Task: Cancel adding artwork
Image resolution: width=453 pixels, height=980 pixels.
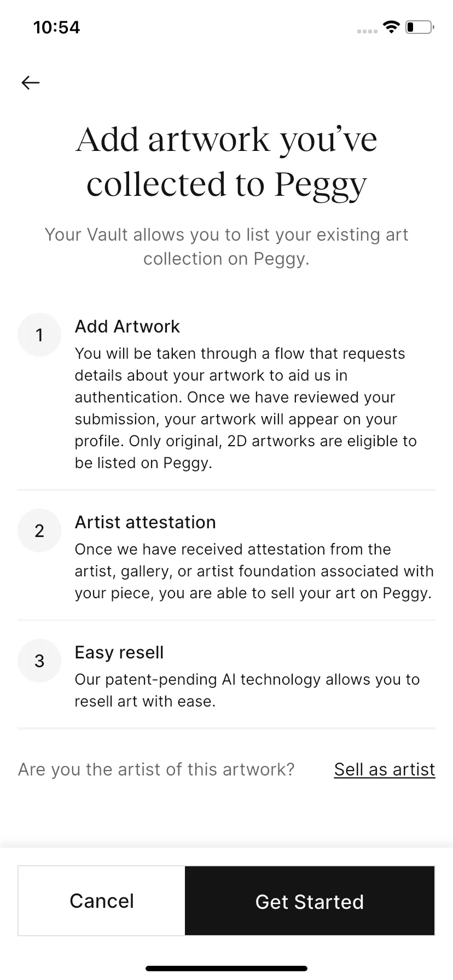Action: pos(102,901)
